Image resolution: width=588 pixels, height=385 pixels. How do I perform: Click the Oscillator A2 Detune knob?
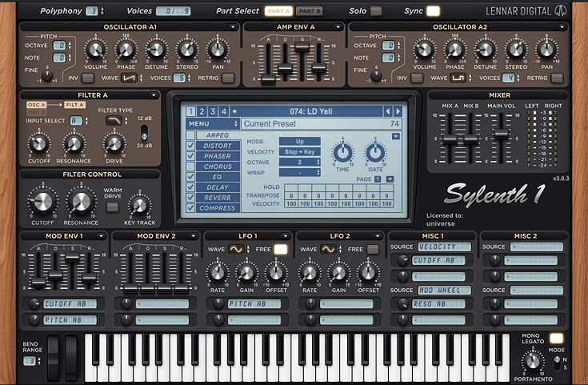(486, 50)
